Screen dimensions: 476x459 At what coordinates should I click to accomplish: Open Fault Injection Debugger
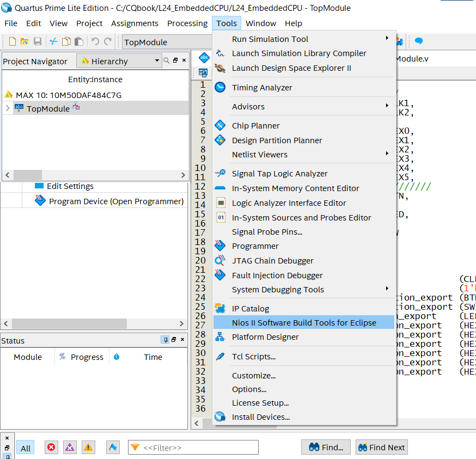304,276
